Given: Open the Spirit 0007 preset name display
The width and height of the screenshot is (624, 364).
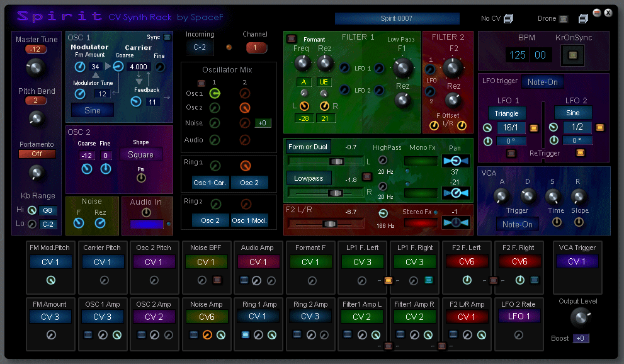Looking at the screenshot, I should [397, 18].
